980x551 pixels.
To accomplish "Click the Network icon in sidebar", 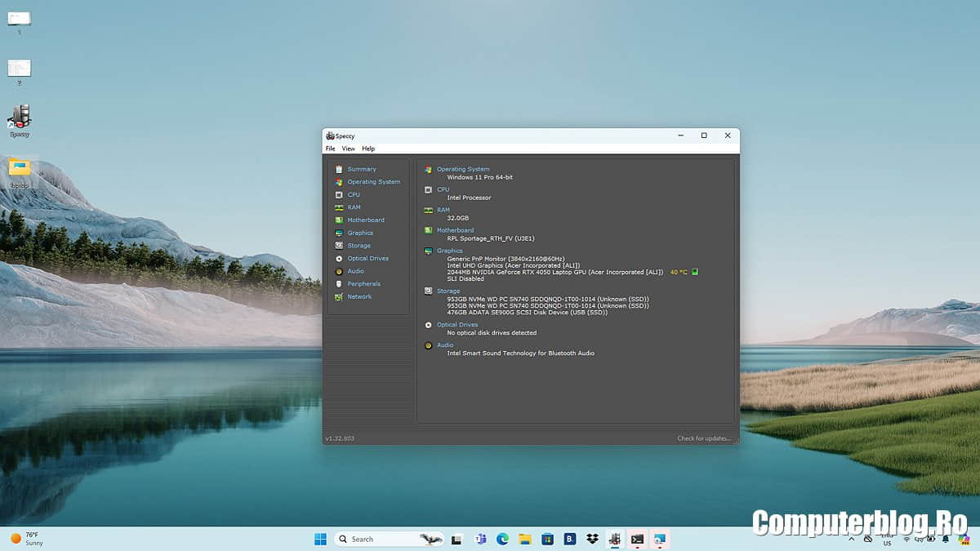I will 339,297.
